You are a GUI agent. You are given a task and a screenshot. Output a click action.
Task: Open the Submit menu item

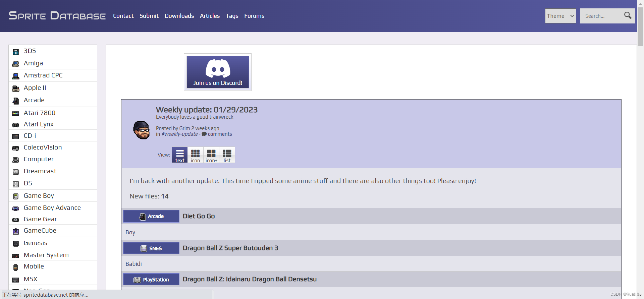coord(149,16)
